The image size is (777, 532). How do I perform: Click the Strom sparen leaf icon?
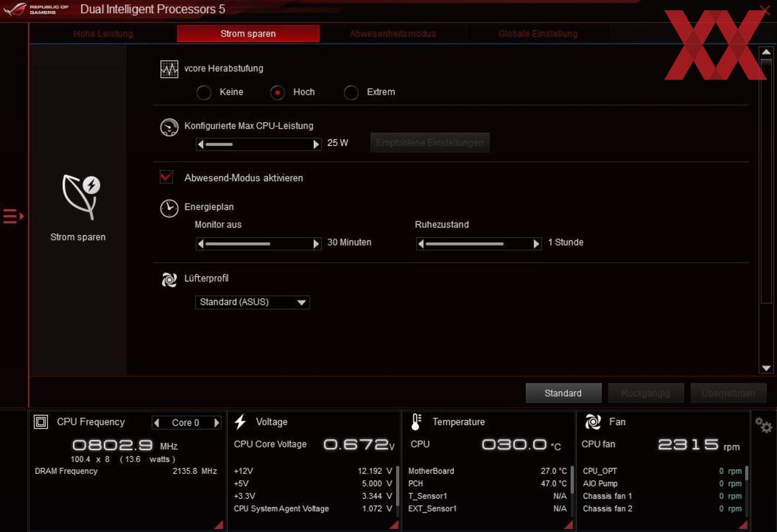coord(81,197)
